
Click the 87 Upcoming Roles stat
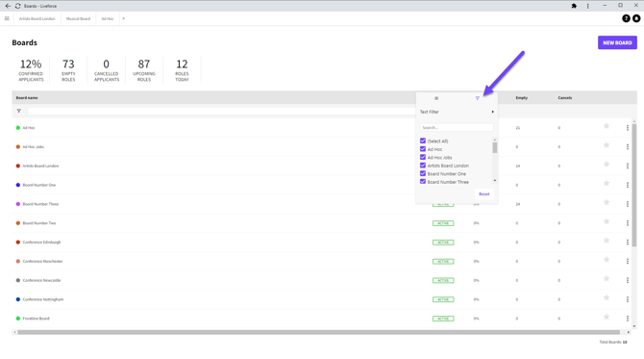coord(144,70)
